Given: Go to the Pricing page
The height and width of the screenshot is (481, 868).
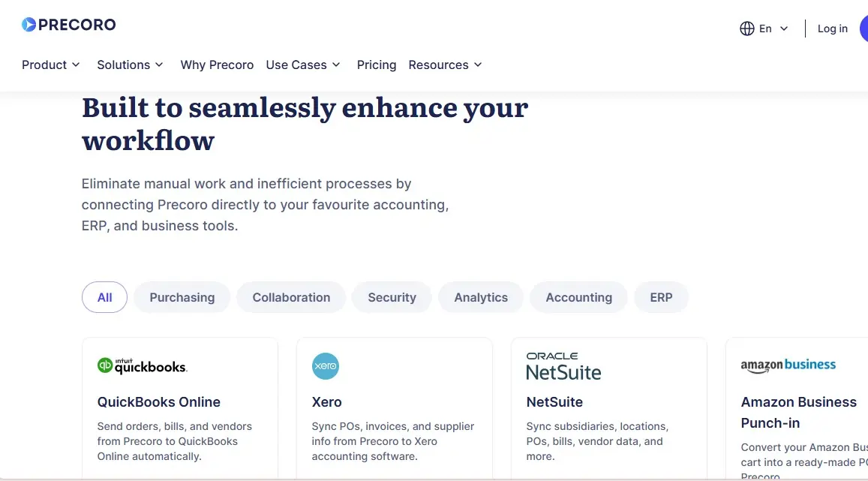Looking at the screenshot, I should 377,65.
